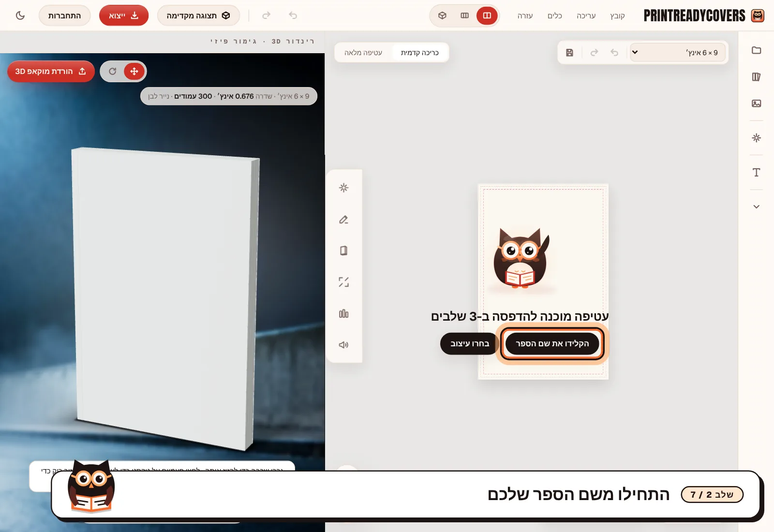Click the pencil edit icon in floating toolbar
Image resolution: width=774 pixels, height=532 pixels.
(343, 219)
